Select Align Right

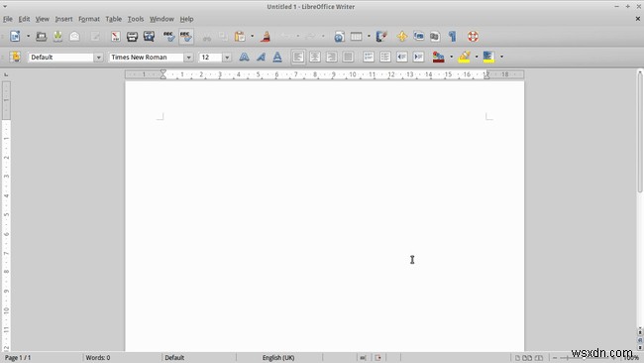coord(332,57)
